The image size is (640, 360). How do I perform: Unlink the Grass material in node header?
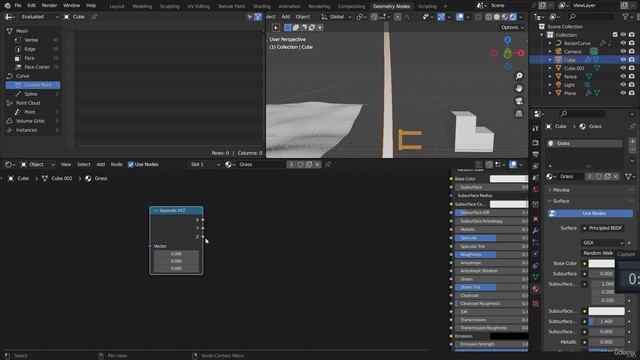coord(317,164)
